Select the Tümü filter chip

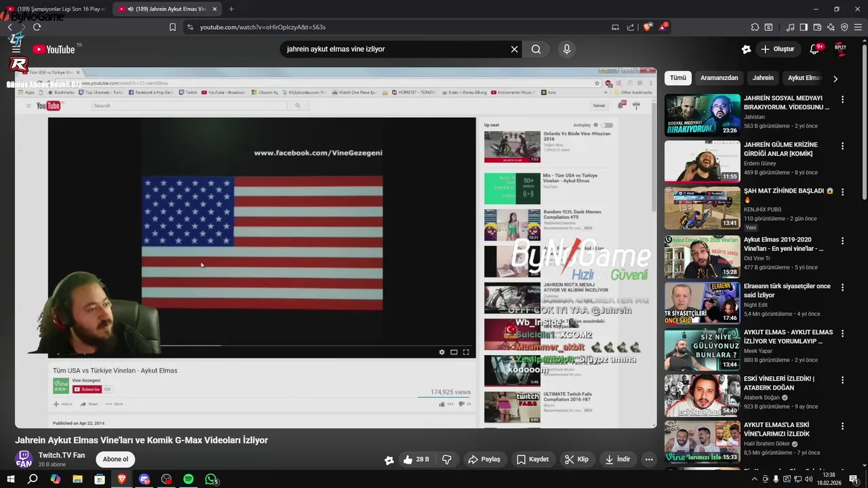click(x=678, y=78)
